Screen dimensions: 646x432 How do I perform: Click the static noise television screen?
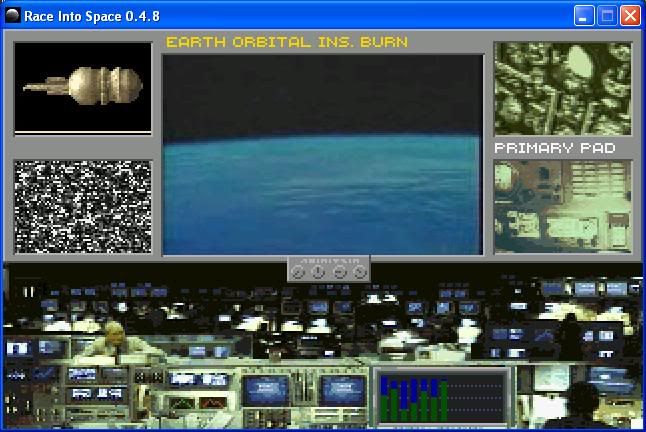click(x=83, y=207)
